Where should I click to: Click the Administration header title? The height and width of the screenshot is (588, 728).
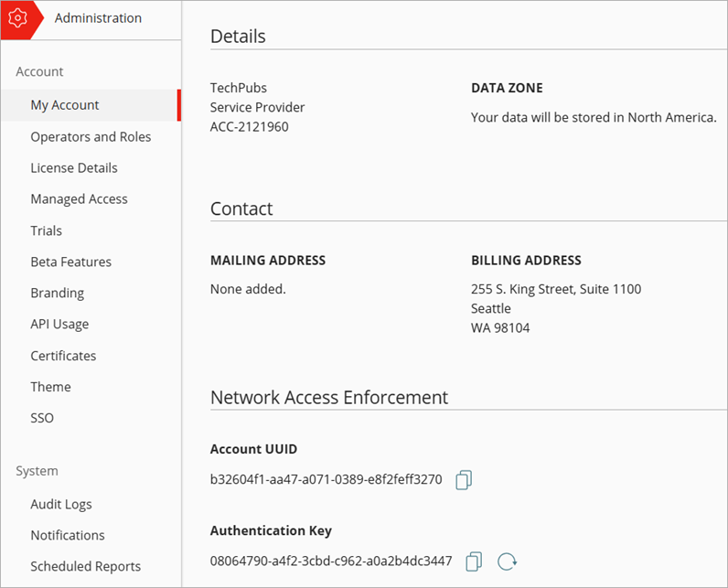coord(98,18)
